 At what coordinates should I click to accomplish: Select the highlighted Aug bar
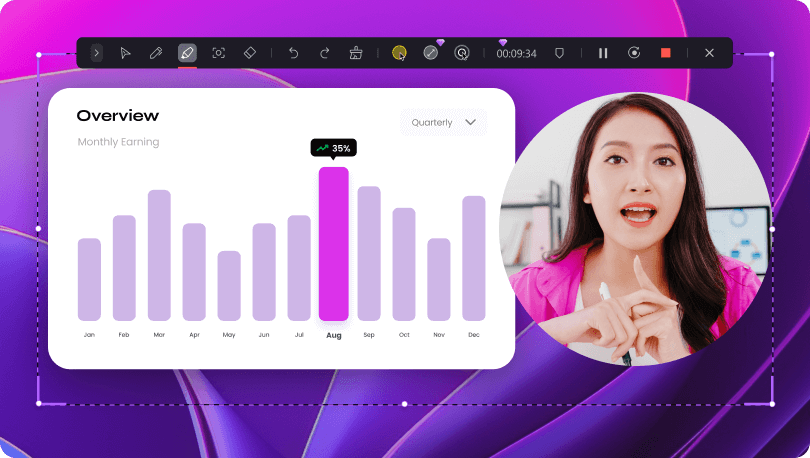334,244
